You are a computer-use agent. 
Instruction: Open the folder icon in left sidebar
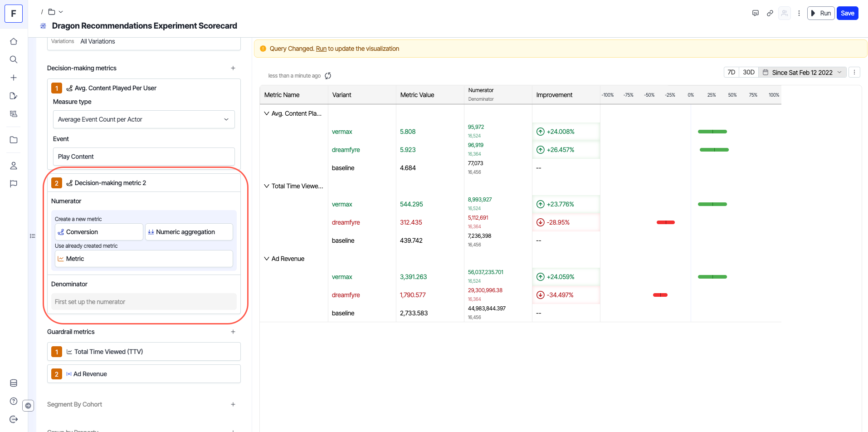click(x=14, y=140)
